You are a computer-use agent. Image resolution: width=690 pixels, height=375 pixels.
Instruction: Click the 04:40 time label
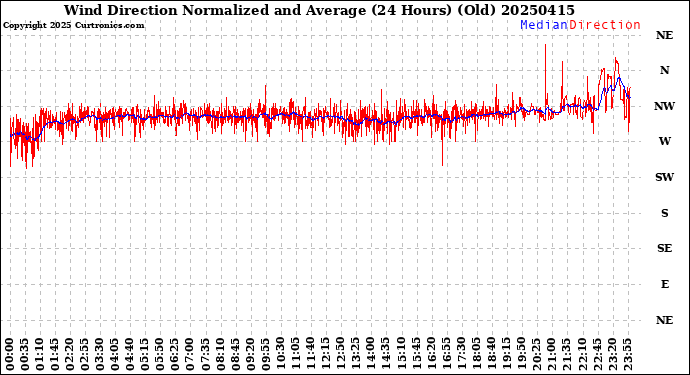[131, 354]
